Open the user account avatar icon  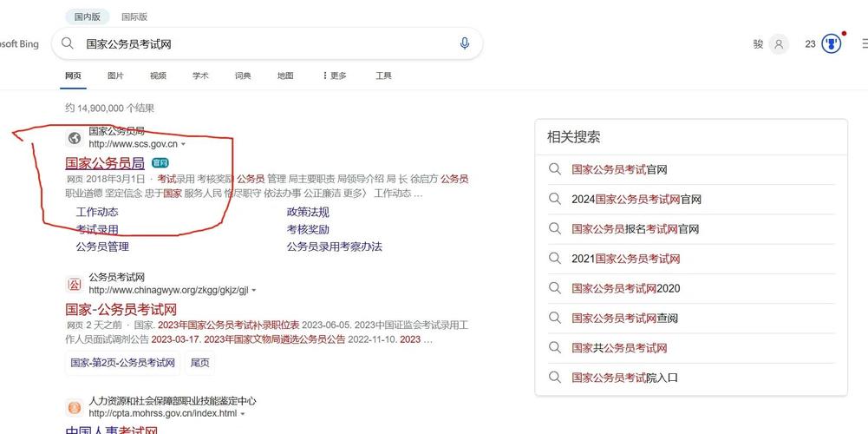click(x=779, y=43)
